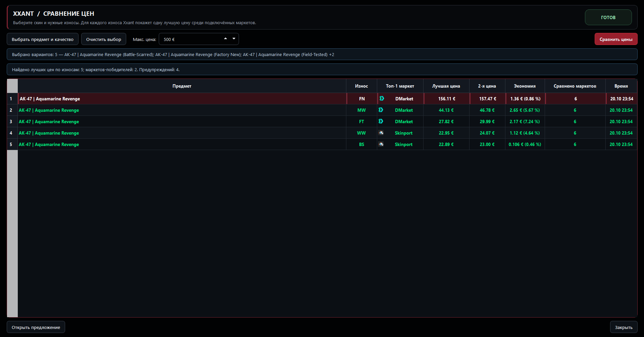Sort by Сравнено маркетов column header
The height and width of the screenshot is (337, 644).
pos(575,86)
